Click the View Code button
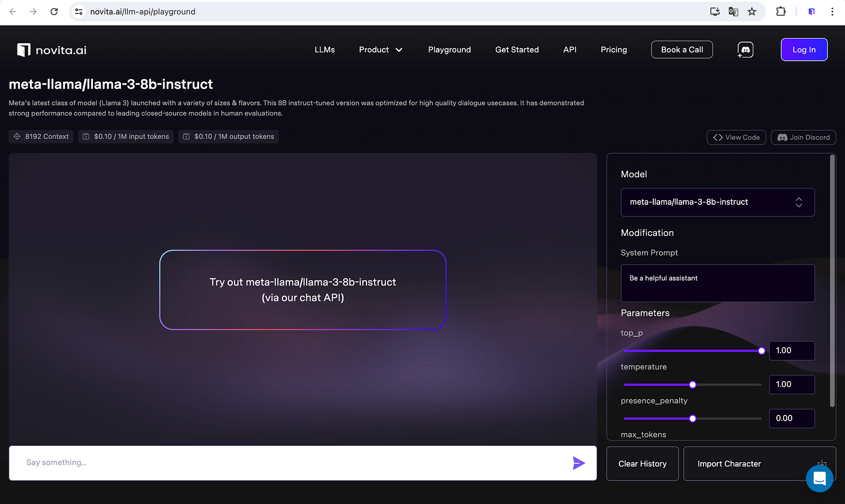Viewport: 845px width, 504px height. tap(736, 137)
